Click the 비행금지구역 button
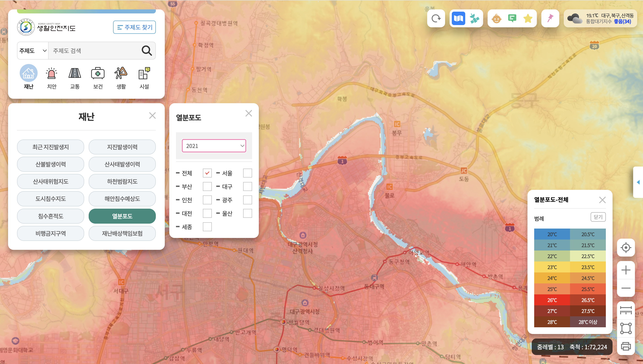Image resolution: width=643 pixels, height=364 pixels. coord(51,233)
